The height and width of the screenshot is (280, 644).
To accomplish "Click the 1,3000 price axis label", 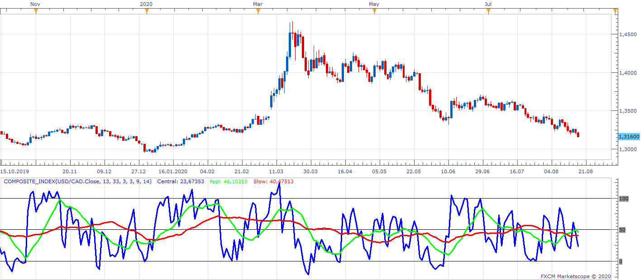I will point(627,149).
